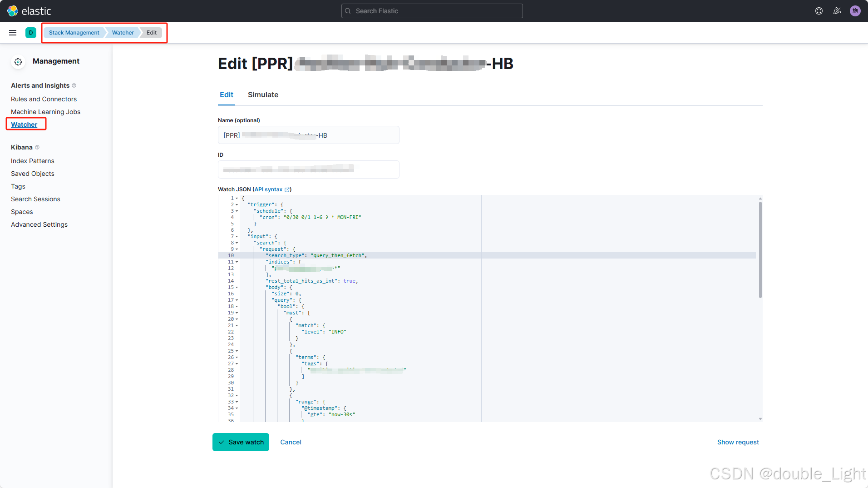Collapse the fold arrow on line 1
Image resolution: width=868 pixels, height=488 pixels.
[x=237, y=199]
